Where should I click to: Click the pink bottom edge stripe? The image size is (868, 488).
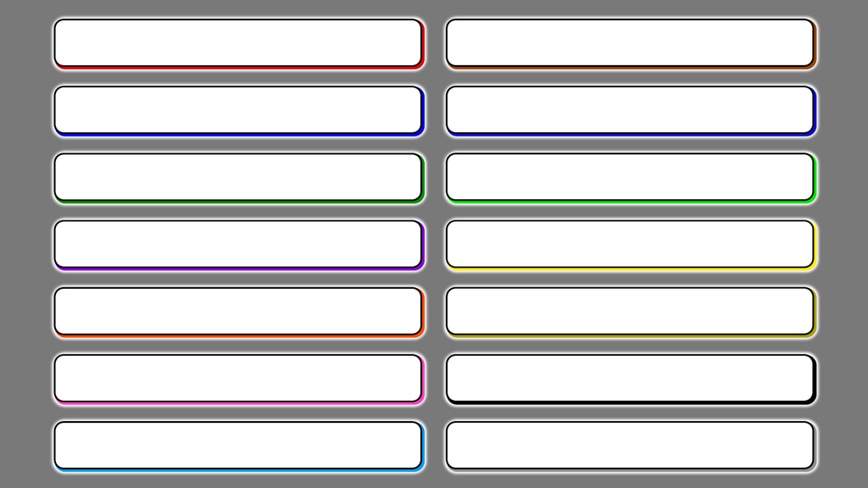pos(239,403)
